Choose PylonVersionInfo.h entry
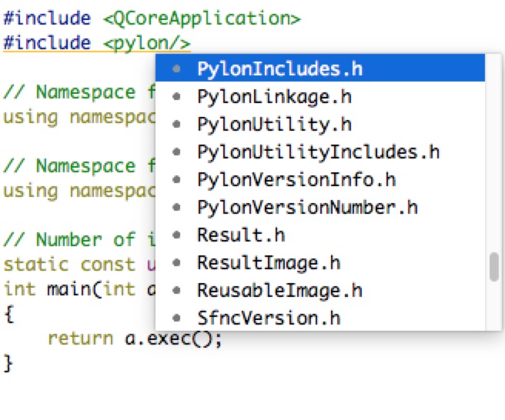Screen dimensions: 505x420 coord(320,179)
